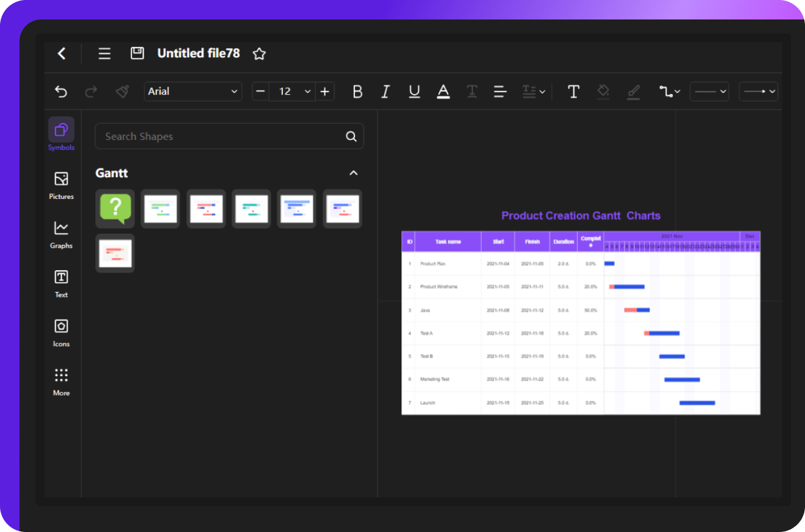The height and width of the screenshot is (532, 805).
Task: Open the Arial font family dropdown
Action: [193, 91]
